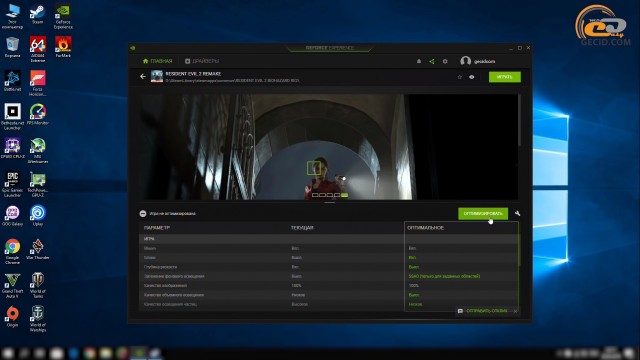Go back with the arrow icon
The height and width of the screenshot is (360, 640).
tap(143, 76)
